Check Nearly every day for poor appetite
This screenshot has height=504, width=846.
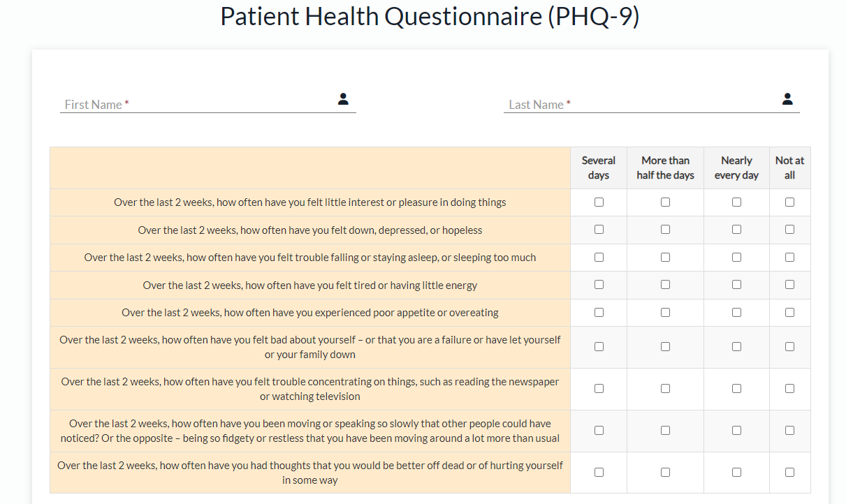click(x=736, y=313)
